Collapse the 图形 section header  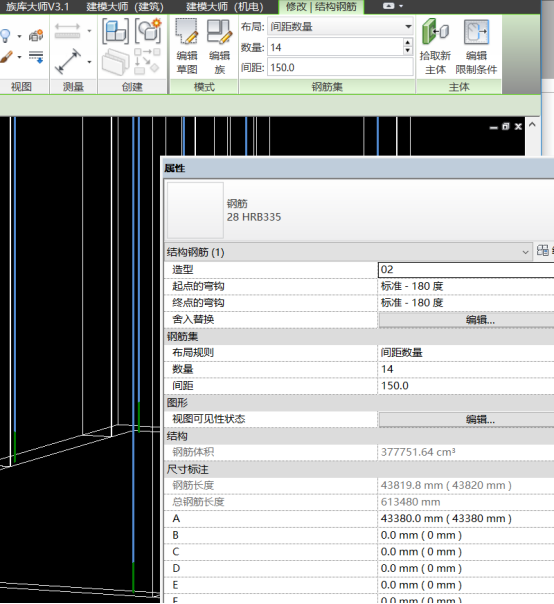pyautogui.click(x=359, y=403)
